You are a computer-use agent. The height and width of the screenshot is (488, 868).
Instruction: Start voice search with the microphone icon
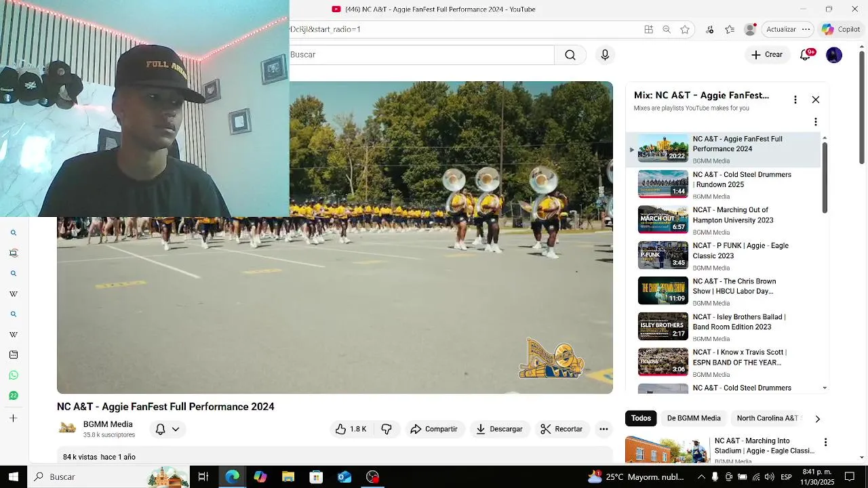[605, 55]
